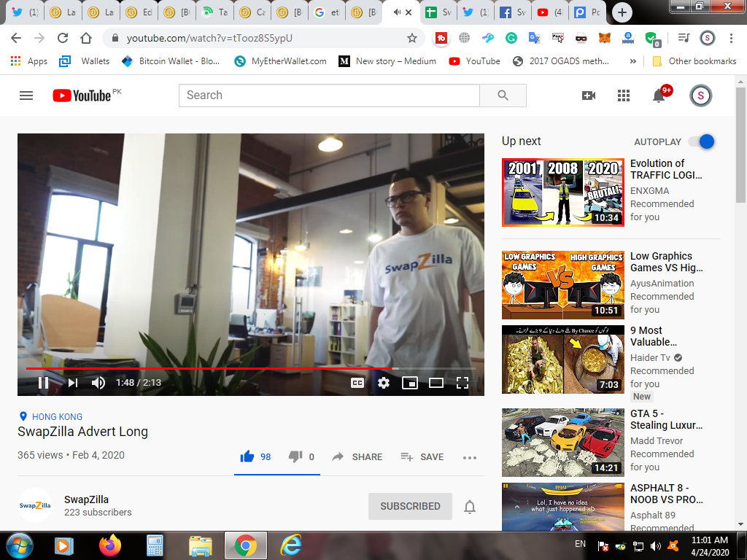Open Internet Explorer from taskbar
This screenshot has height=560, width=747.
coord(290,545)
